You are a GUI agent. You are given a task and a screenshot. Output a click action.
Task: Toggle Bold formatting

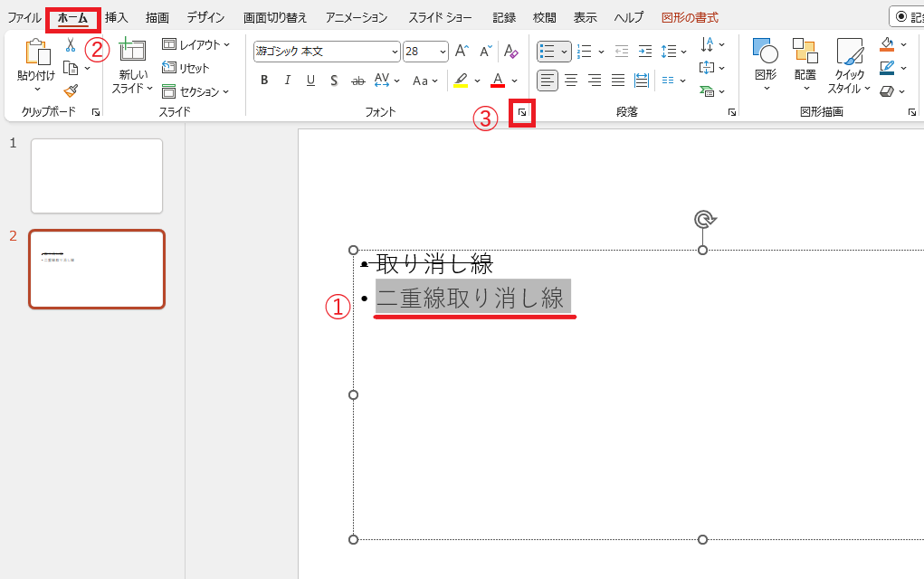click(x=264, y=81)
